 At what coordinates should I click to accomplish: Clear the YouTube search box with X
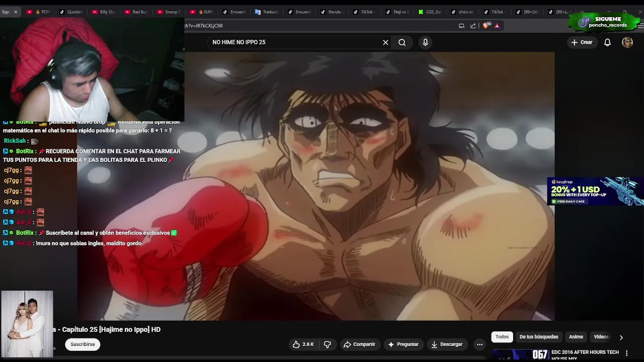[x=385, y=42]
